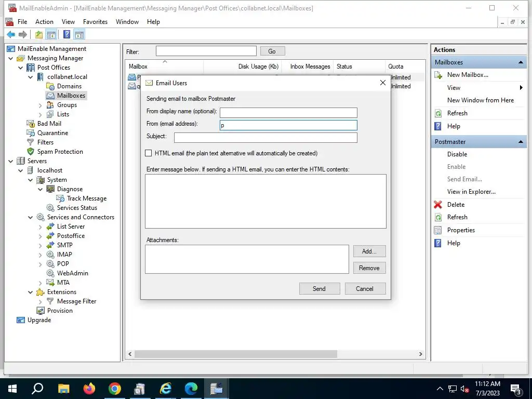Select Filters node in tree
The height and width of the screenshot is (399, 532).
pos(45,142)
